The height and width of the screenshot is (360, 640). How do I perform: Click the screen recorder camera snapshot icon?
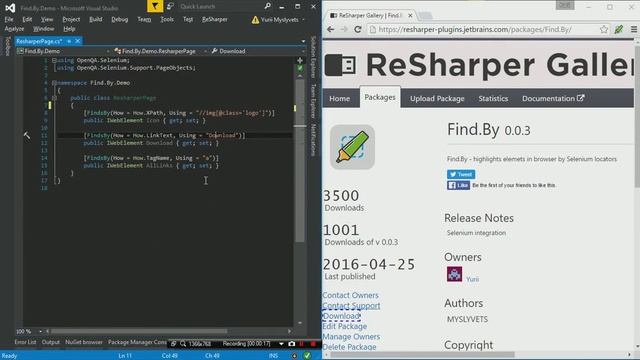(291, 344)
